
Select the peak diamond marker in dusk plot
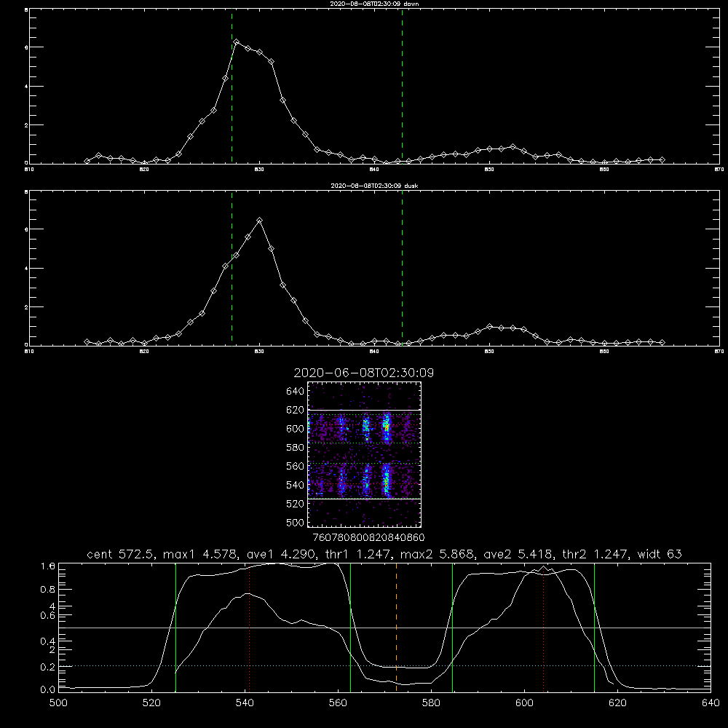(260, 220)
